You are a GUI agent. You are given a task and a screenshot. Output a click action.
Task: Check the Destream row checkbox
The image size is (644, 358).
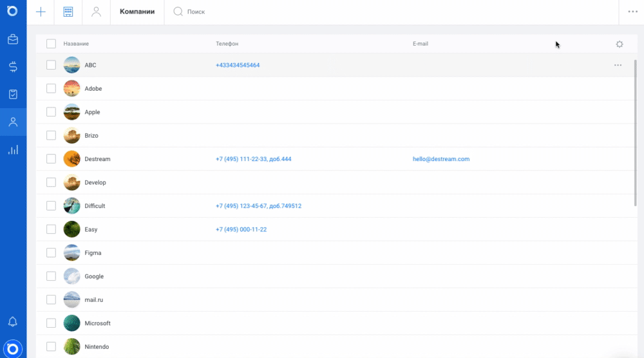pyautogui.click(x=51, y=159)
